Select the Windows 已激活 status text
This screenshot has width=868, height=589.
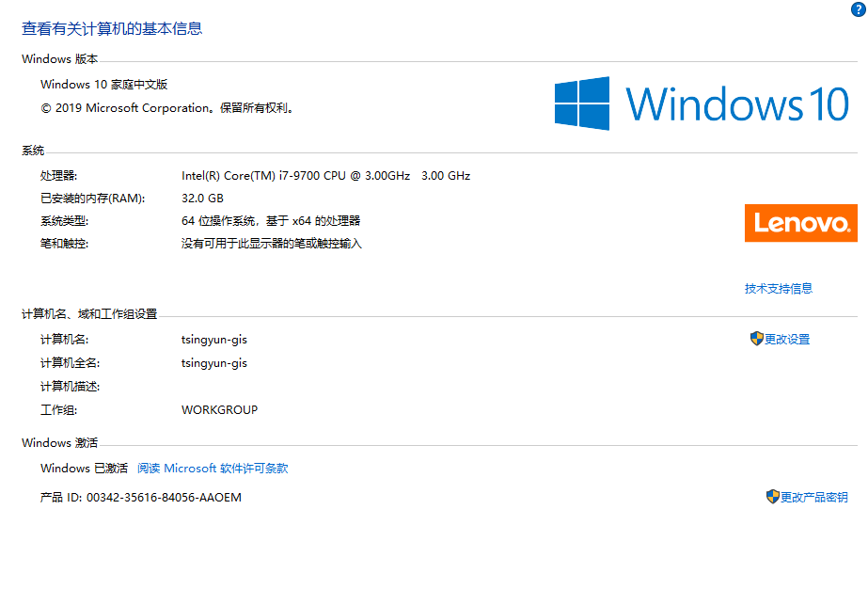point(84,469)
